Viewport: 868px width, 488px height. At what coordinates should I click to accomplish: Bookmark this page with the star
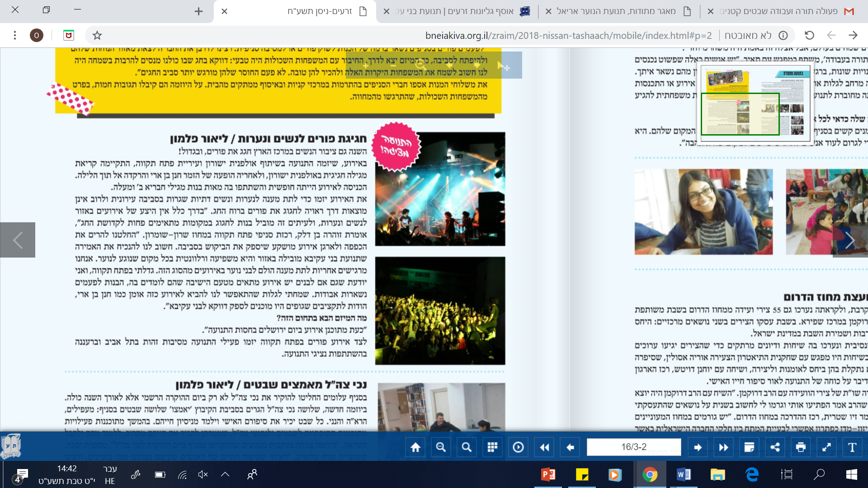[97, 35]
